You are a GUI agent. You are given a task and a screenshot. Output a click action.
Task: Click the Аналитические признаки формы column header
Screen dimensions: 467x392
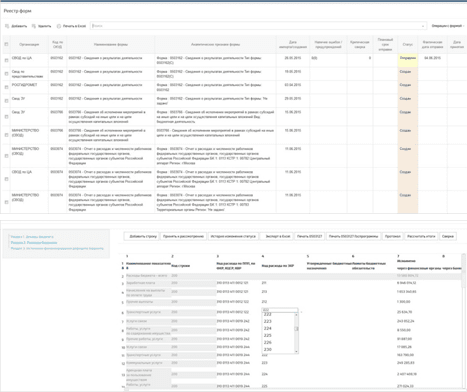point(215,44)
